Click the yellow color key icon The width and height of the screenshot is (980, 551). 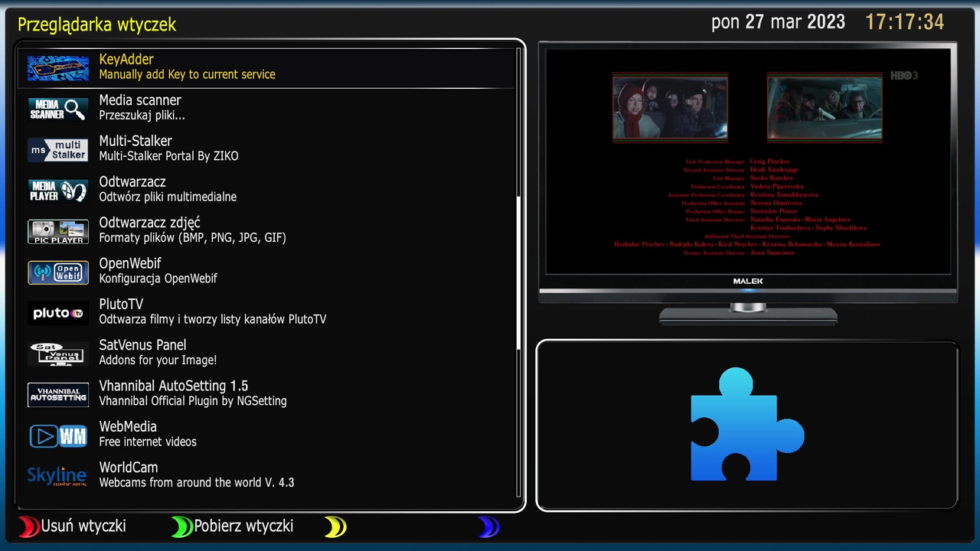tap(335, 527)
